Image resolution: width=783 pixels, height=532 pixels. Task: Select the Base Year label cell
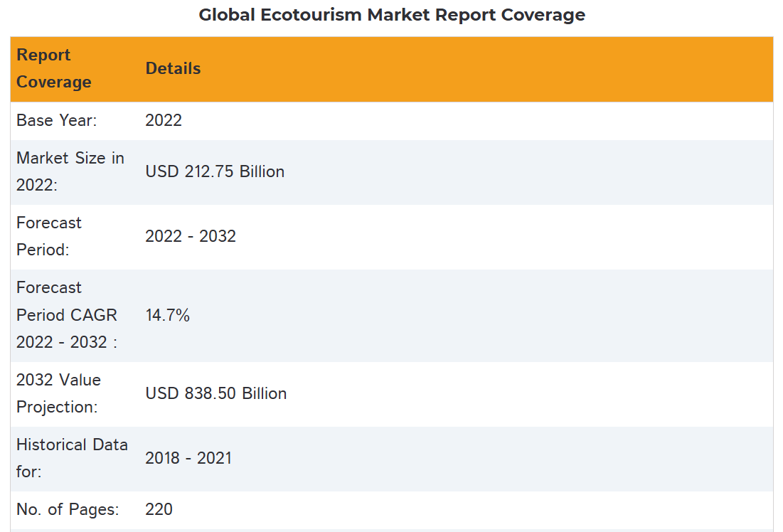click(57, 121)
